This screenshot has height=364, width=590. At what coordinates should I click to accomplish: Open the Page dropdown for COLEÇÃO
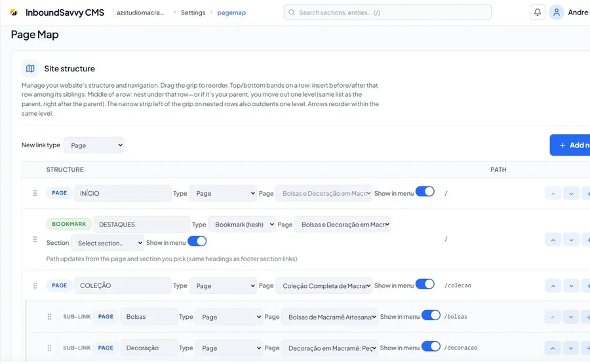[324, 285]
